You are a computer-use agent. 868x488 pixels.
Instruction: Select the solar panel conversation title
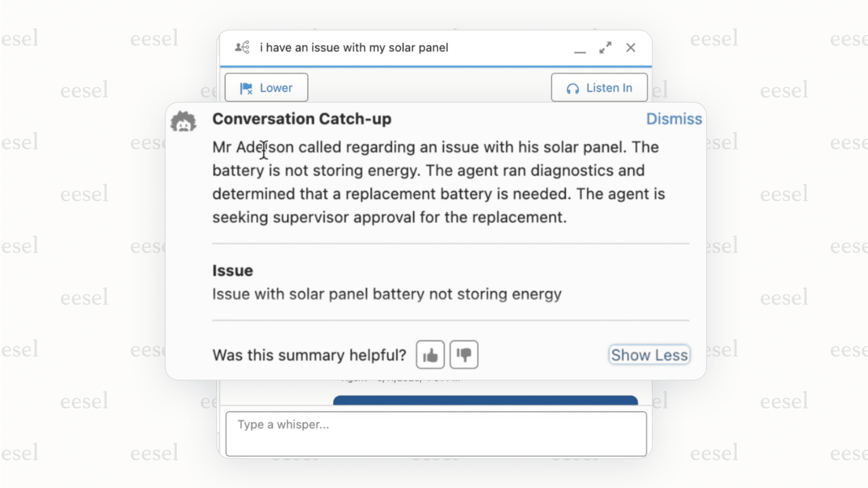pyautogui.click(x=353, y=48)
